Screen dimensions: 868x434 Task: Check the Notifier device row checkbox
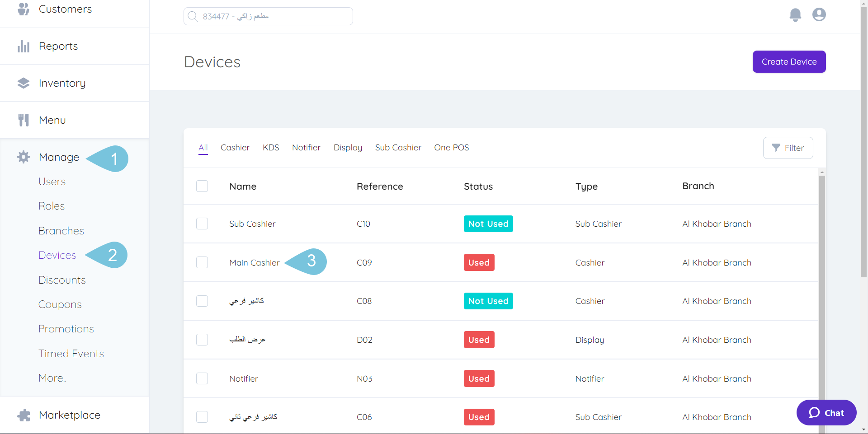202,378
